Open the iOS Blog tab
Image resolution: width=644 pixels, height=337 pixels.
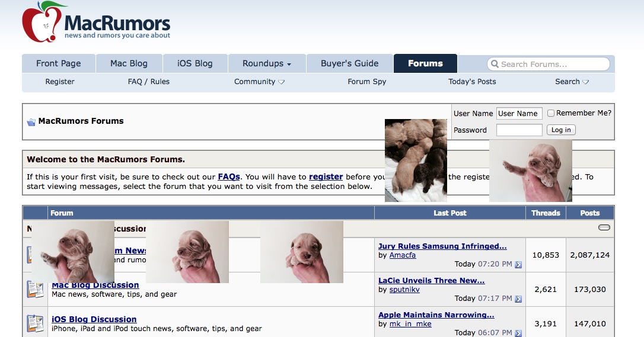pos(195,63)
